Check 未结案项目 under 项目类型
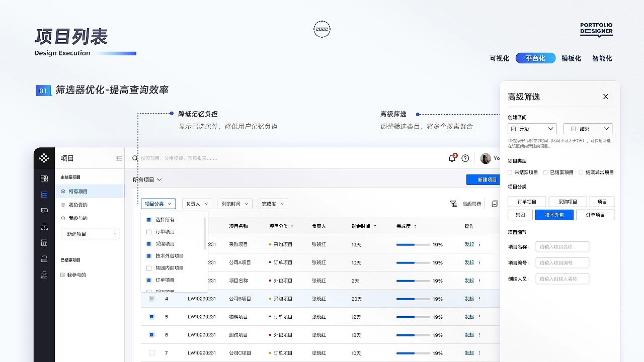This screenshot has width=644, height=362. pos(510,172)
